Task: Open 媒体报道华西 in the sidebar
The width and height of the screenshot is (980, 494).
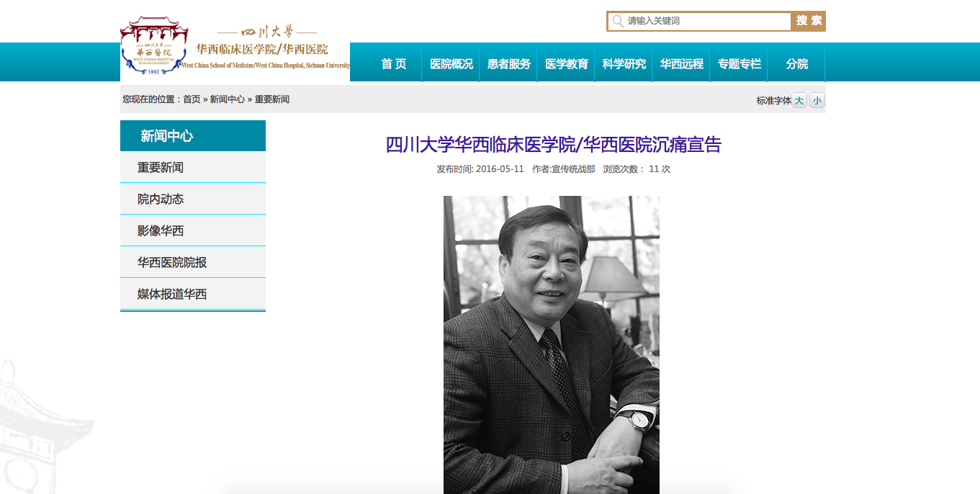Action: pos(193,294)
